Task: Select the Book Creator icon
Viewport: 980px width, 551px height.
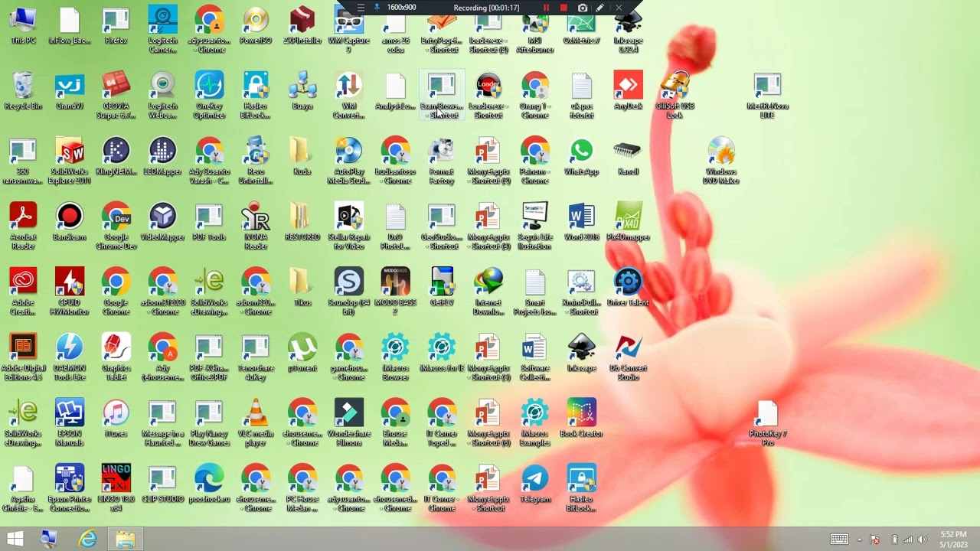Action: tap(581, 420)
